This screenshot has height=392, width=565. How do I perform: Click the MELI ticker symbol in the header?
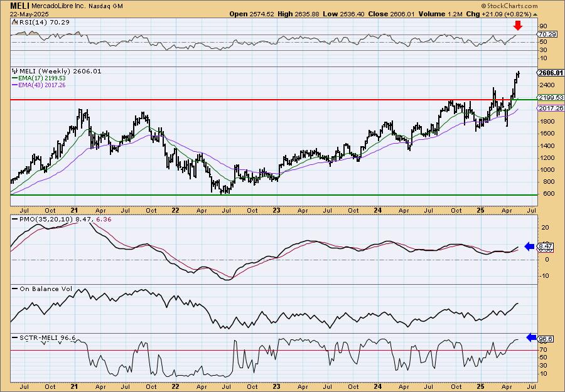tap(19, 6)
